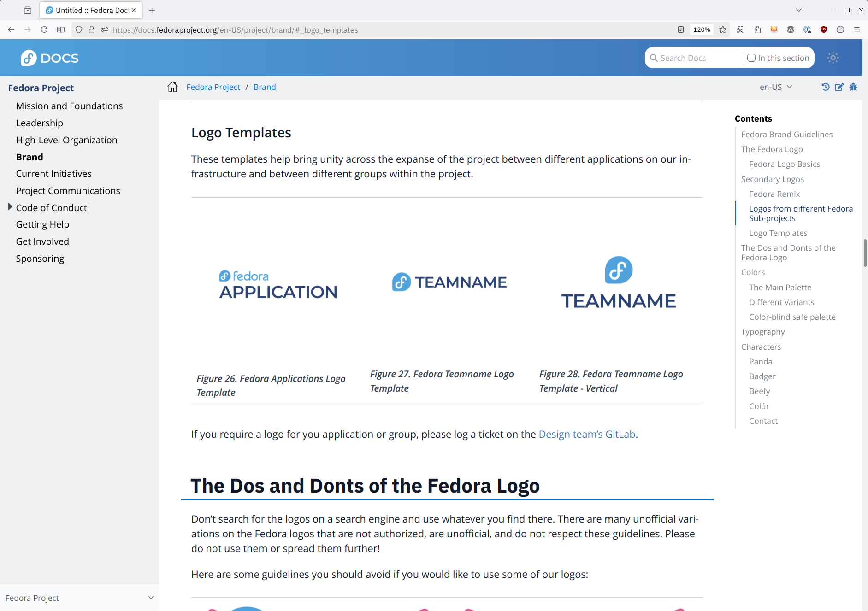Jump to Fedora Logo Basics in Contents
The image size is (868, 611).
tap(785, 164)
